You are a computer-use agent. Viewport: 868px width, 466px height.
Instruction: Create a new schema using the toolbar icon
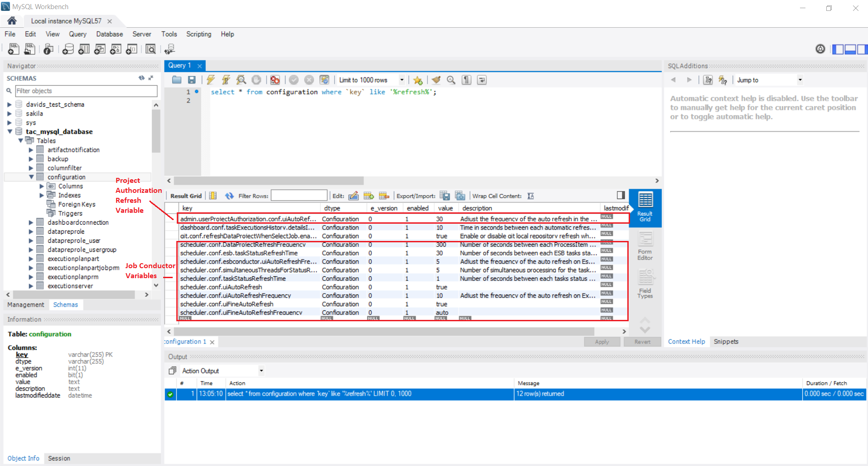[68, 49]
